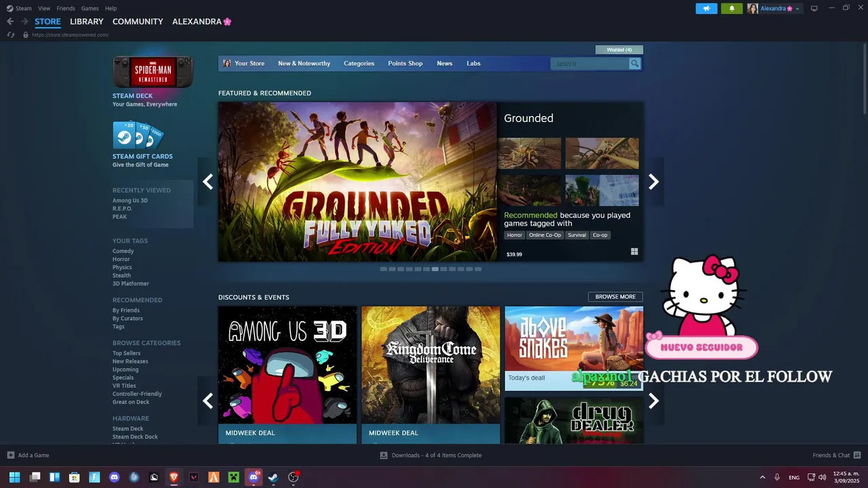Move Discounts & Events carousel left
The height and width of the screenshot is (488, 868).
tap(208, 401)
